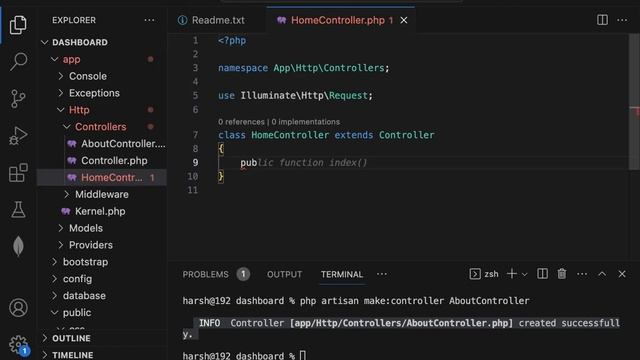Open terminal panel more actions
Screen dimensions: 640x360
point(582,274)
